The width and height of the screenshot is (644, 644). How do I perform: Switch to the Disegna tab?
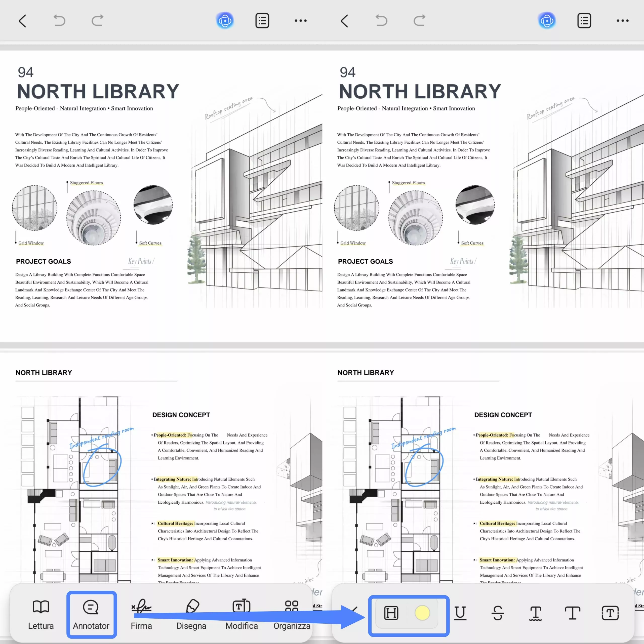pos(191,615)
